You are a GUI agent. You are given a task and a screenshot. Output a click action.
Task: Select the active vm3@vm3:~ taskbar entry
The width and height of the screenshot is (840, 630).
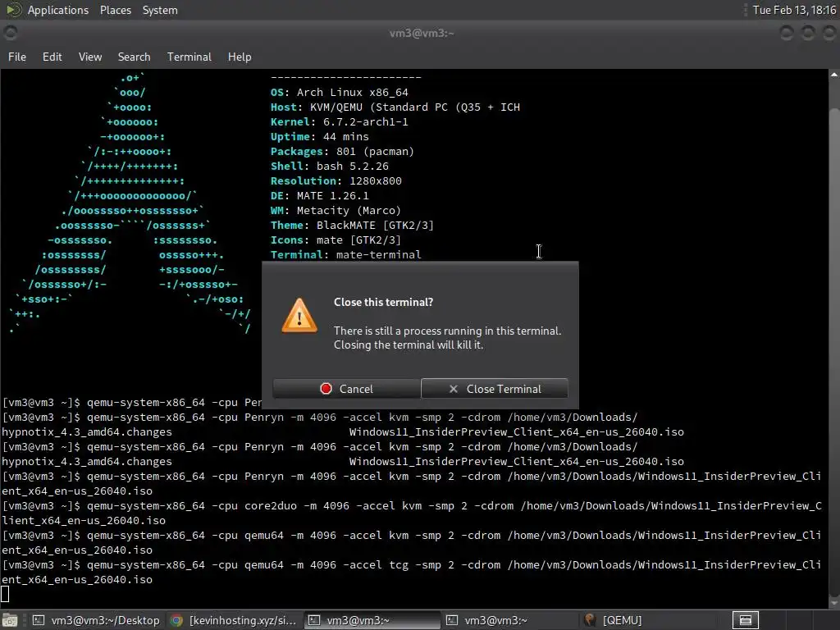click(372, 620)
